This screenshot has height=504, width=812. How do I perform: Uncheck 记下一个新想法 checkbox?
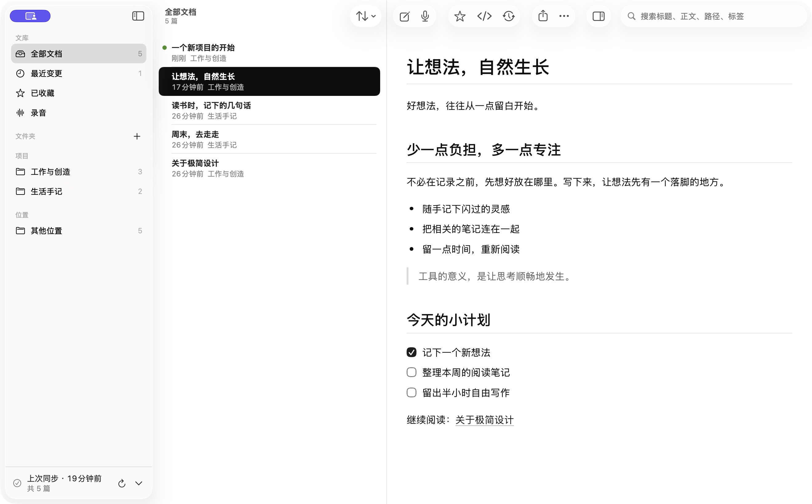(x=411, y=352)
